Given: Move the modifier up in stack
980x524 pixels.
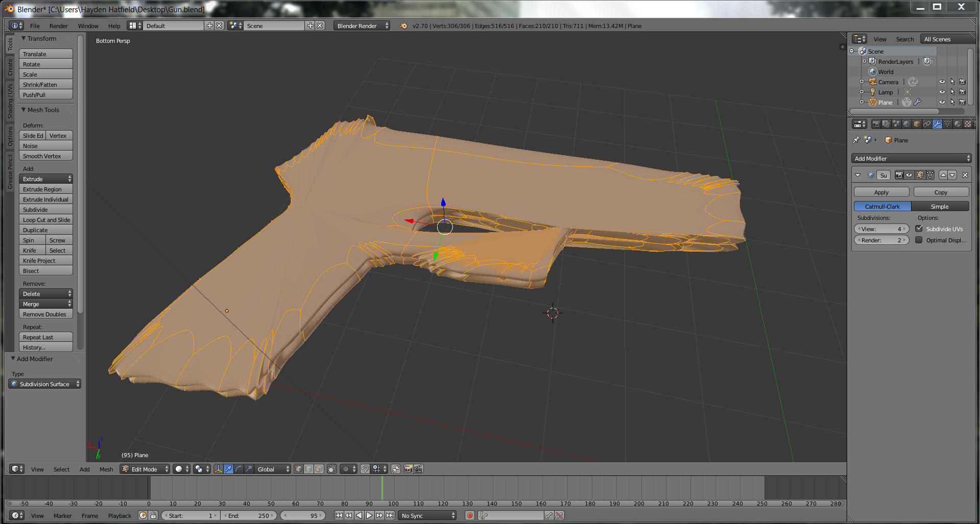Looking at the screenshot, I should [x=943, y=175].
